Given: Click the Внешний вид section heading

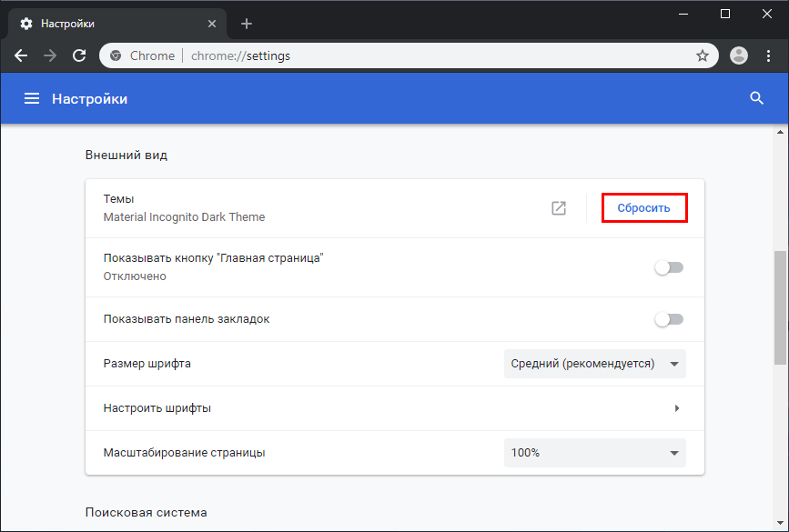Looking at the screenshot, I should pos(126,155).
